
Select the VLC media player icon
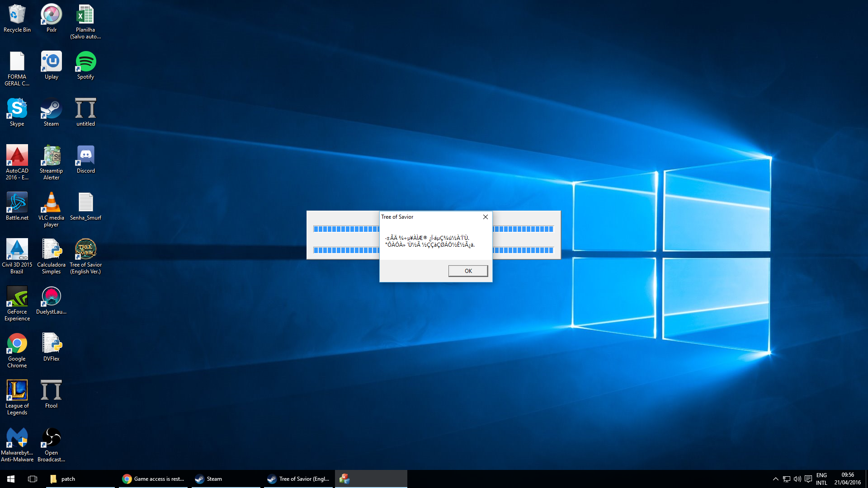(x=51, y=209)
